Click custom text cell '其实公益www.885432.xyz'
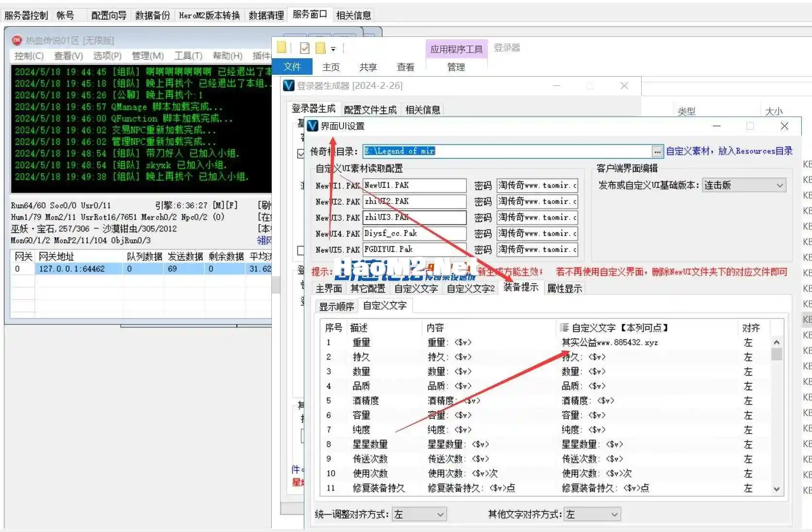 tap(610, 343)
